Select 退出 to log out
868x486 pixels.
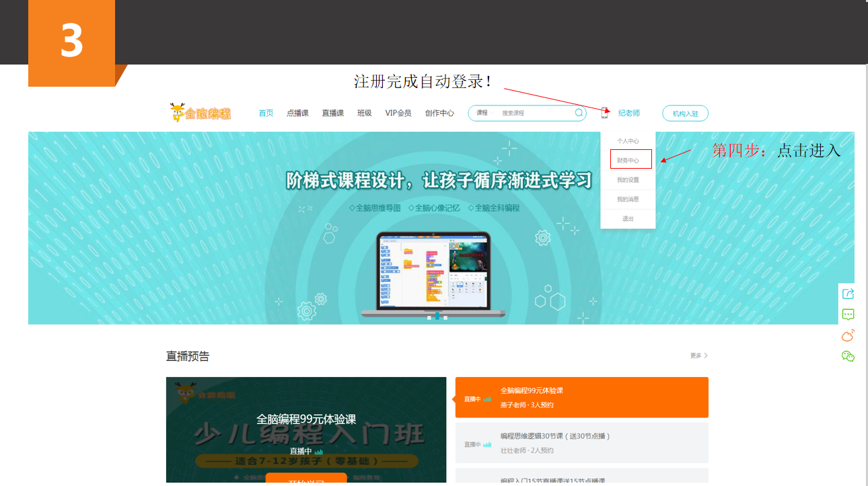[x=628, y=218]
